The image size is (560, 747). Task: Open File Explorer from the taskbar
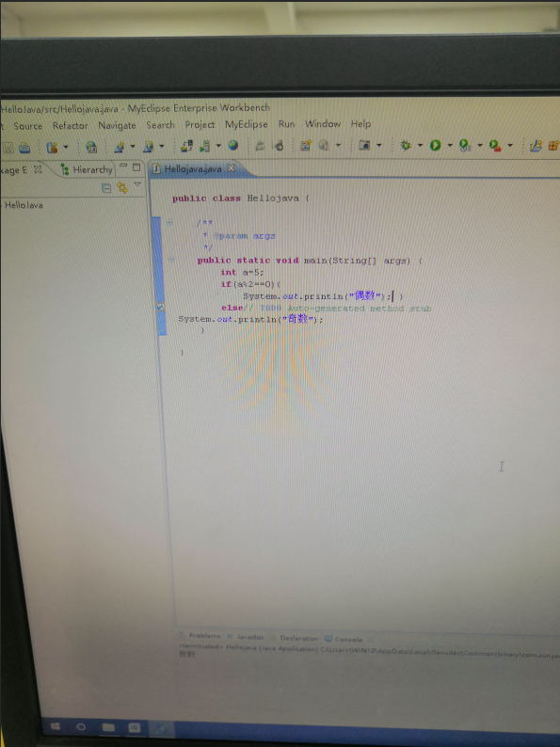(x=108, y=727)
